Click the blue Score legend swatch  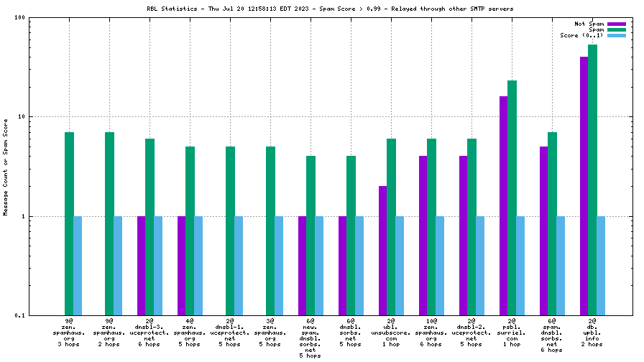pyautogui.click(x=617, y=35)
